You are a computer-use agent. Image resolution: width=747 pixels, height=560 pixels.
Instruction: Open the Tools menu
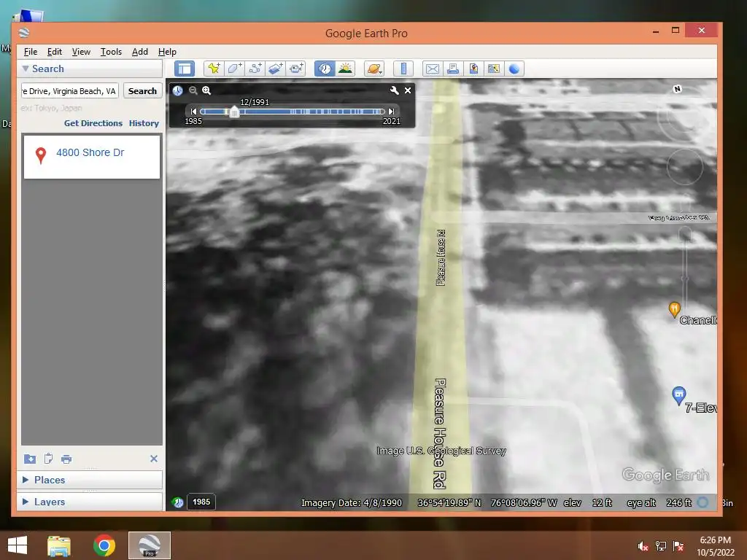pyautogui.click(x=111, y=52)
